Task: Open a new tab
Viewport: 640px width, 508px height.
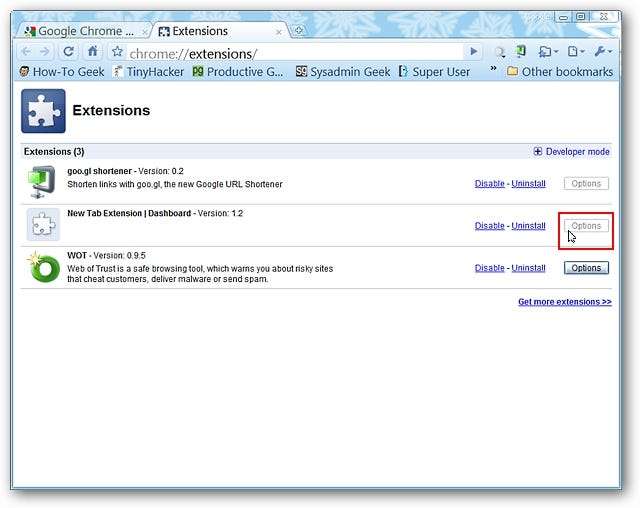Action: click(x=298, y=31)
